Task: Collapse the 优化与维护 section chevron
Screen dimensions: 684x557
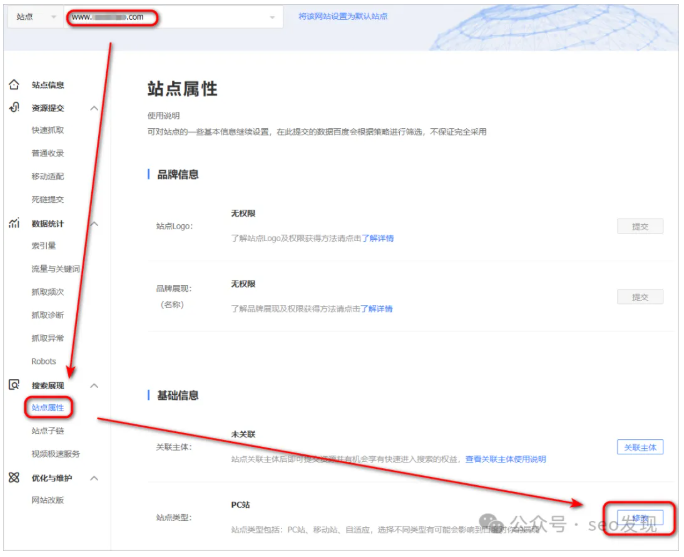Action: (94, 478)
